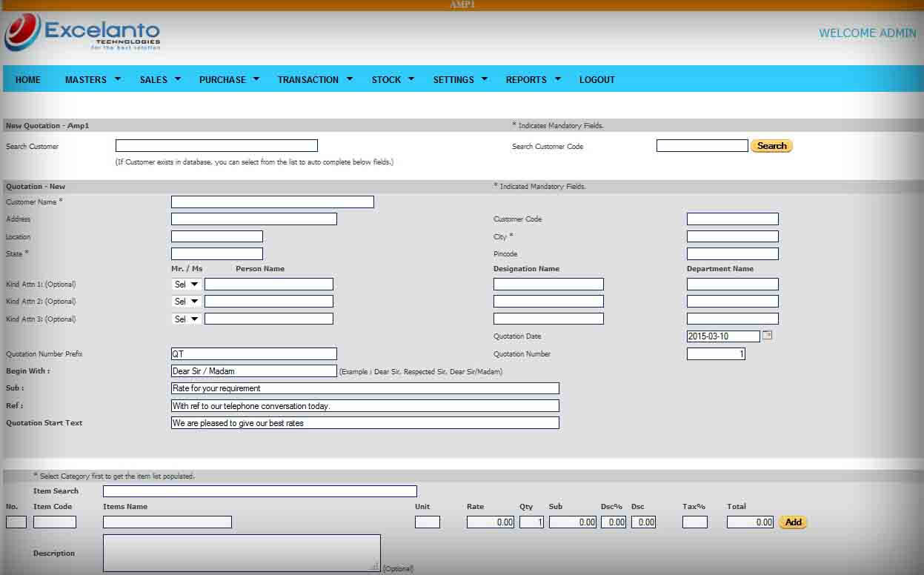Select the Quotation Number Prefix field showing QT
924x575 pixels.
(253, 353)
